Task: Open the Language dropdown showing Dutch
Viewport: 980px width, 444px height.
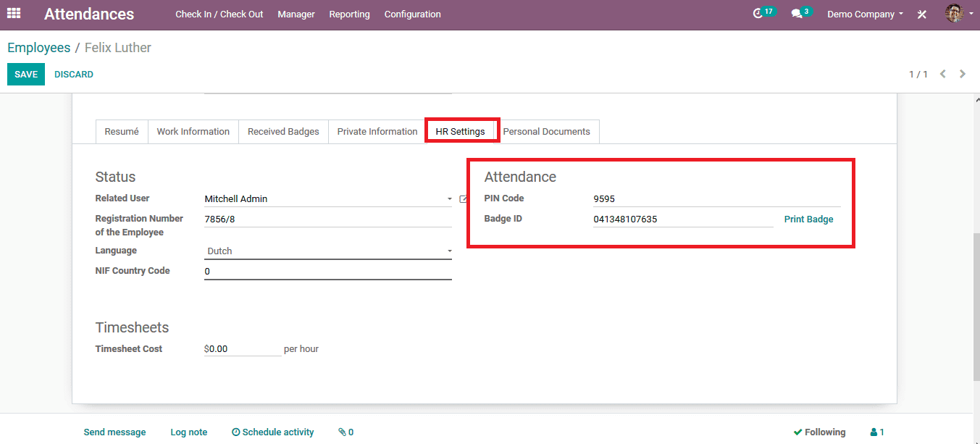Action: [x=328, y=251]
